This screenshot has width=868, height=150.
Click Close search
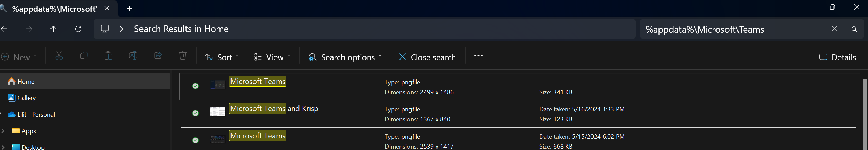427,57
